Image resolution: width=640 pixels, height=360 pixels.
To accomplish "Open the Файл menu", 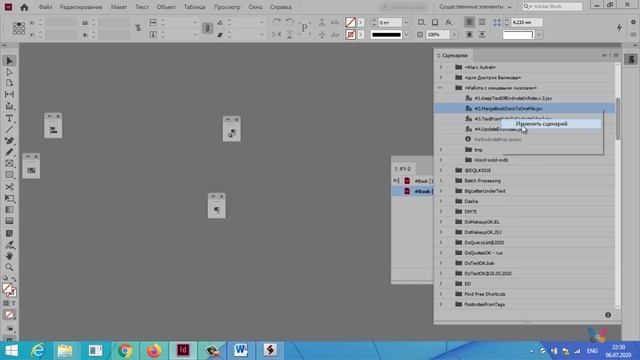I will click(45, 7).
